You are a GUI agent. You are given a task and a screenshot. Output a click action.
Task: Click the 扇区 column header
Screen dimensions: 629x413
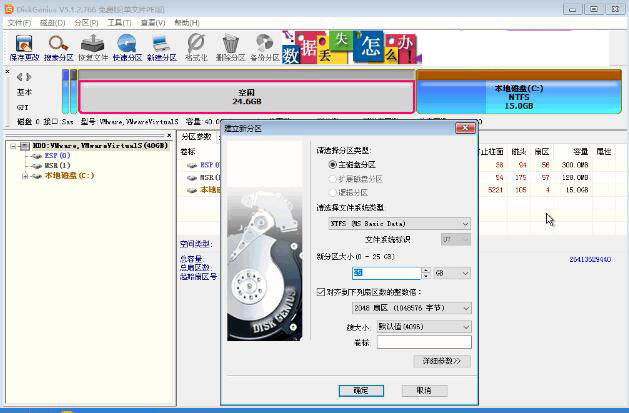click(542, 152)
